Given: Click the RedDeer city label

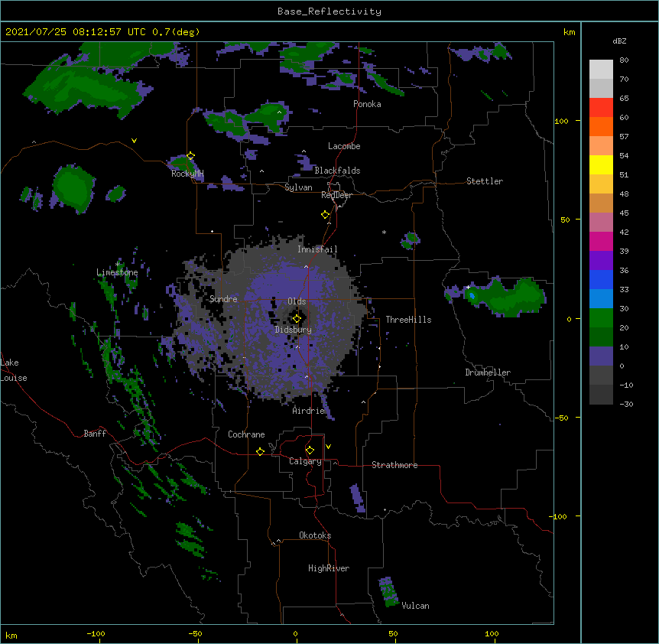Looking at the screenshot, I should [x=336, y=195].
